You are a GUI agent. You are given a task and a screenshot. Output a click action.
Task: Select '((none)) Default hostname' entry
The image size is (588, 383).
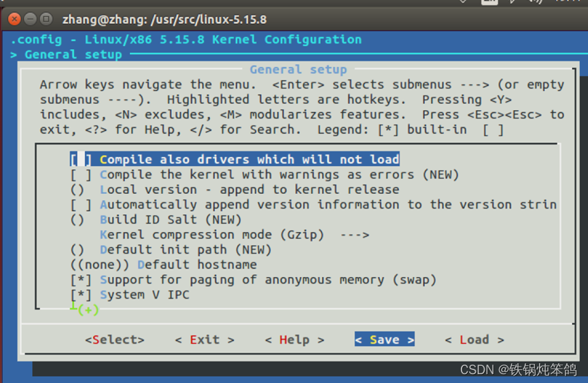pyautogui.click(x=164, y=265)
